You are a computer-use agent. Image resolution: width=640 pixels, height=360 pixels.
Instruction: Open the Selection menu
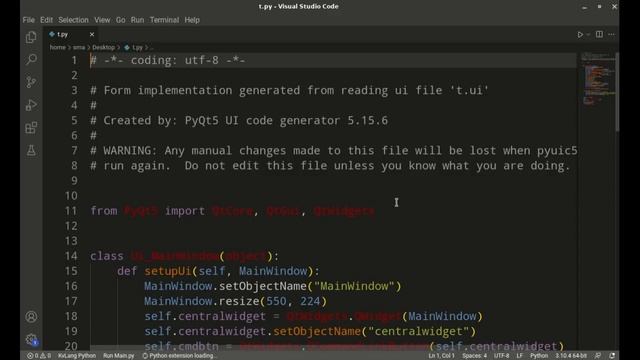point(73,20)
